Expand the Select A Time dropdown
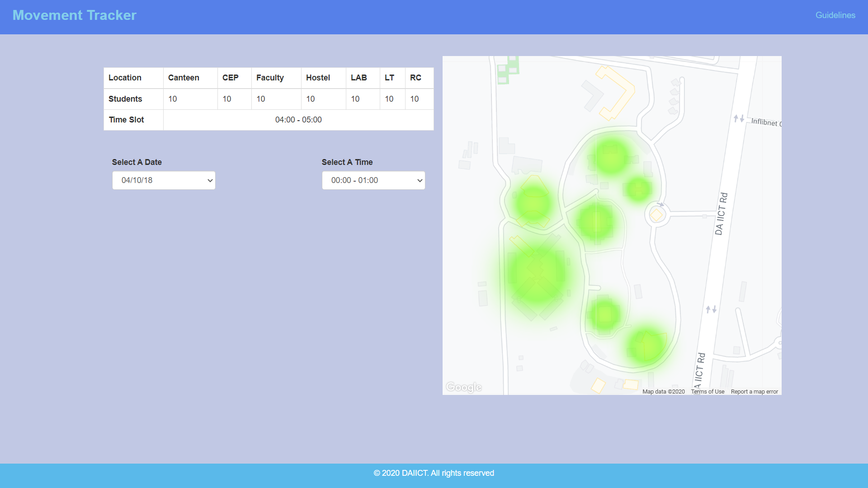 (373, 180)
